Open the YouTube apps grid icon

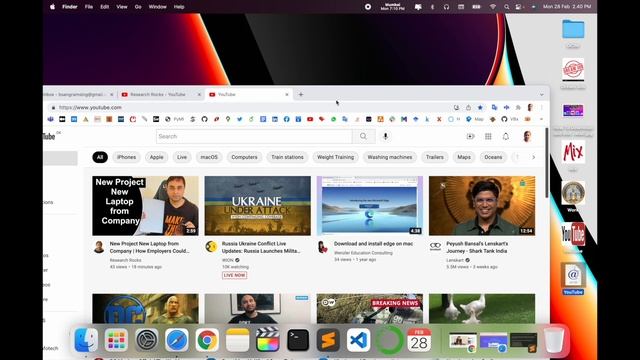[488, 136]
